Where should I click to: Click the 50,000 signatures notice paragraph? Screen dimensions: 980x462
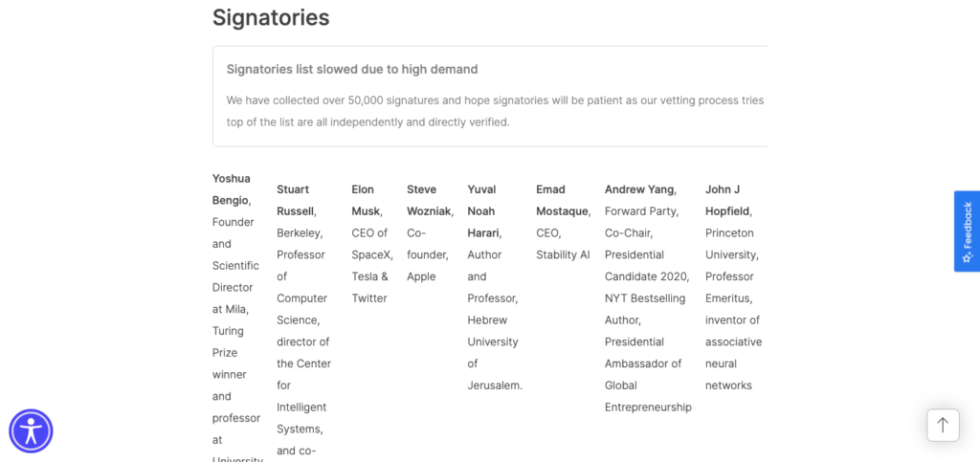[495, 111]
